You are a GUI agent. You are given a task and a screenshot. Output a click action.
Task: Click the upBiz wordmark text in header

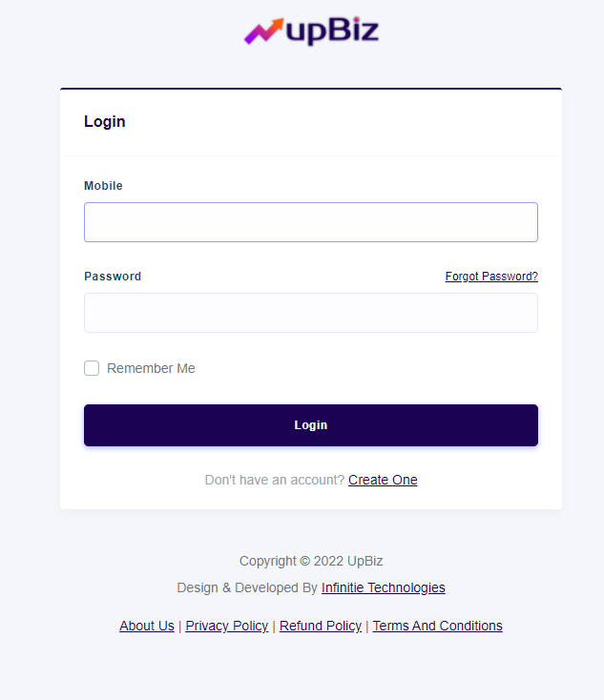[x=332, y=31]
